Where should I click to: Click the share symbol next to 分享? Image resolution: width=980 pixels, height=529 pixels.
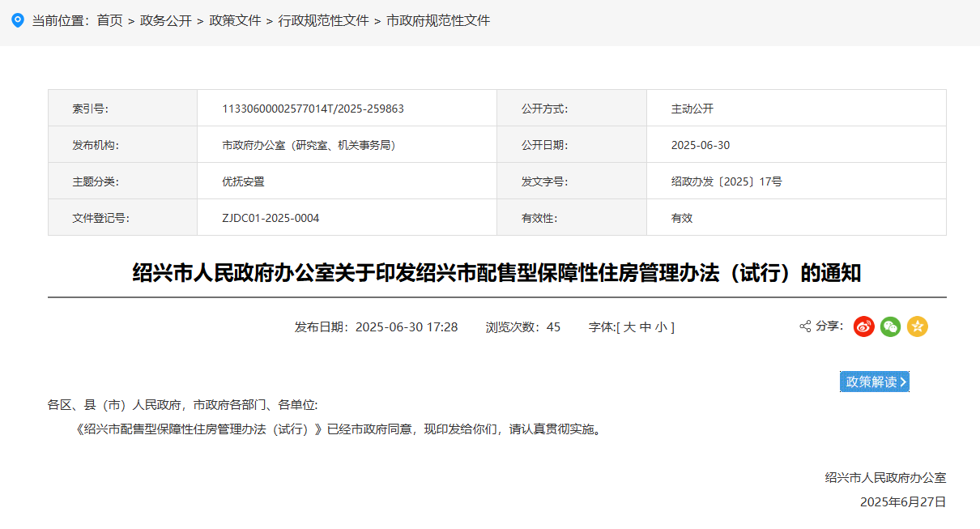click(x=805, y=326)
